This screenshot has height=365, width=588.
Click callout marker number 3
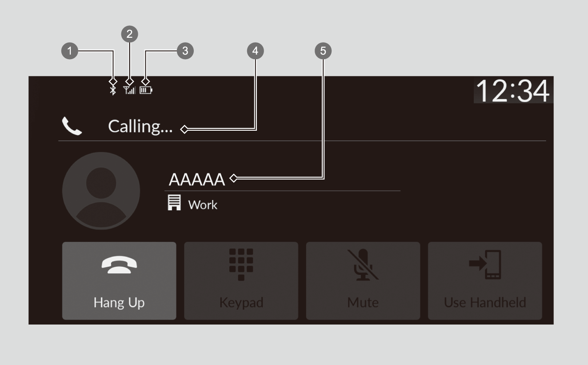(x=185, y=51)
